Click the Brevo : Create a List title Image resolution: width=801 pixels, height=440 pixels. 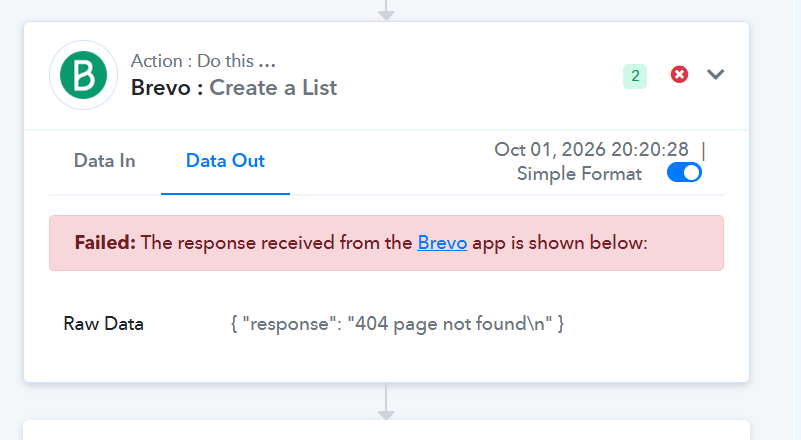(234, 88)
